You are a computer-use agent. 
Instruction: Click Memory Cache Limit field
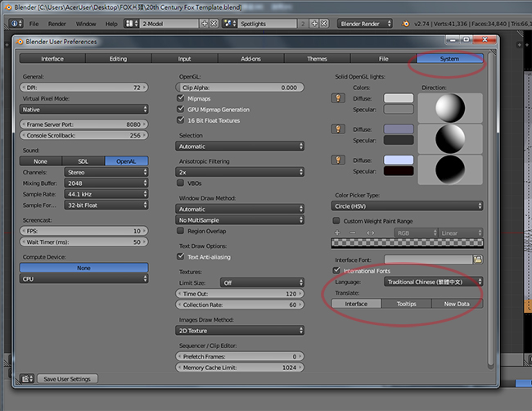(x=240, y=368)
